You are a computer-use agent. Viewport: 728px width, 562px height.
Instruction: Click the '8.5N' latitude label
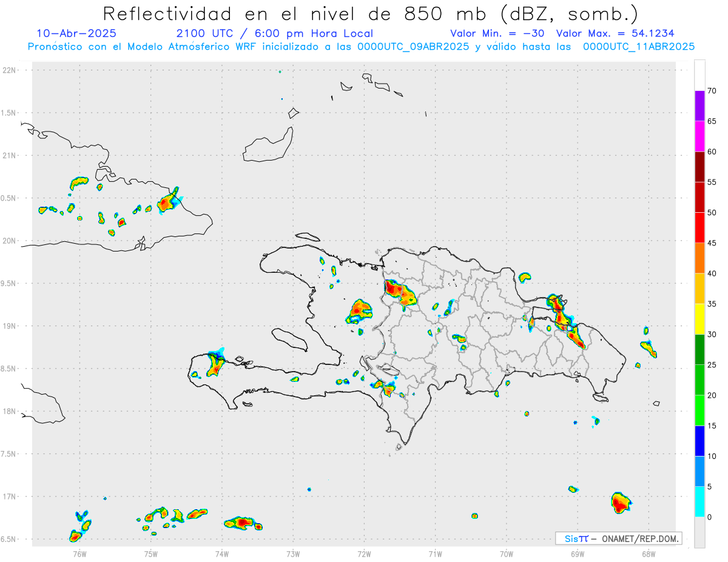click(x=8, y=369)
